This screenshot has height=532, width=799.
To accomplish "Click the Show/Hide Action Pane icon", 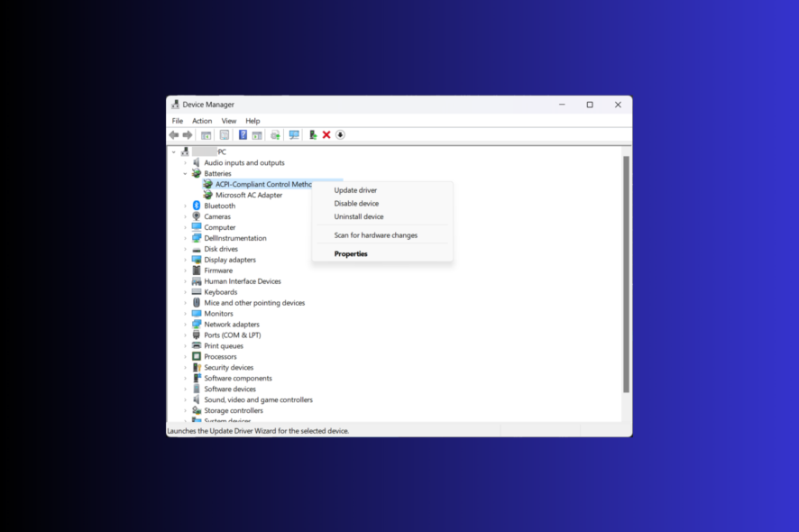I will (257, 135).
